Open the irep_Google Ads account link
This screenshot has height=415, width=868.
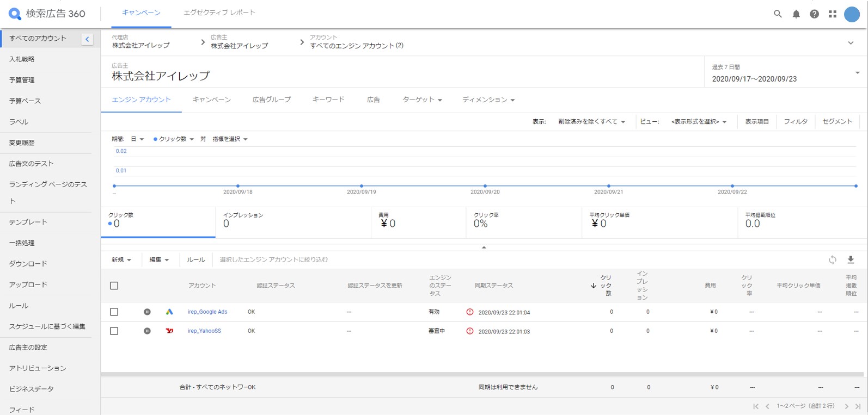click(207, 312)
